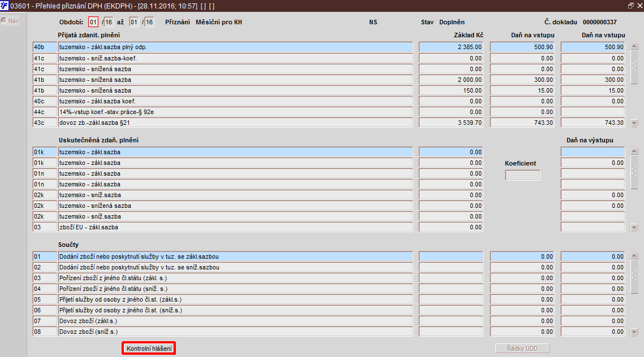Click the Základ Kč value 2 385.00
This screenshot has width=644, height=357.
tap(451, 47)
